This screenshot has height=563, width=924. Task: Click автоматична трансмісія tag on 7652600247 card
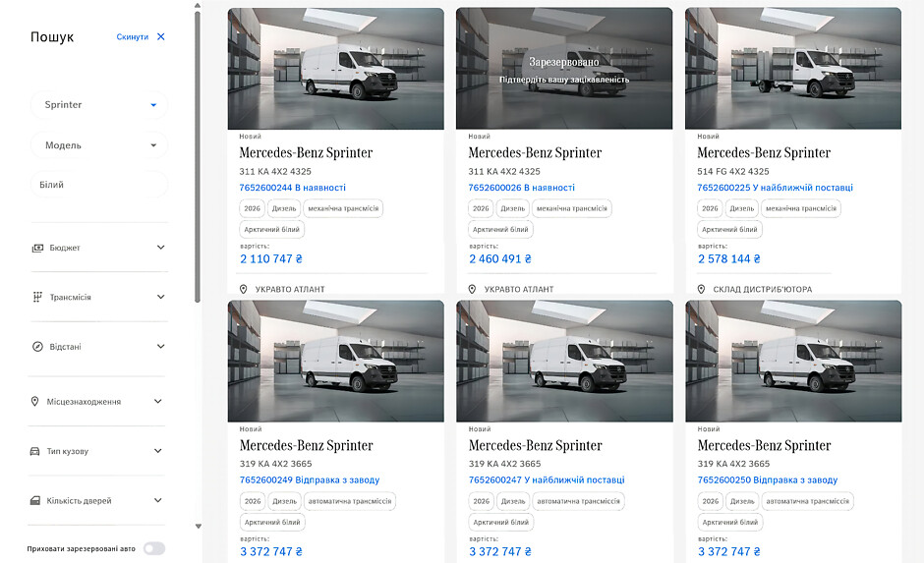coord(578,501)
